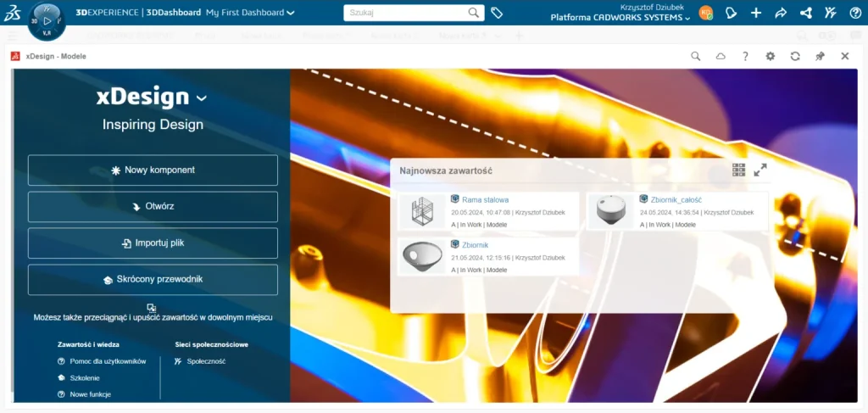Click the magnifier icon in Szukaj box
Viewport: 868px width, 413px height.
click(474, 13)
